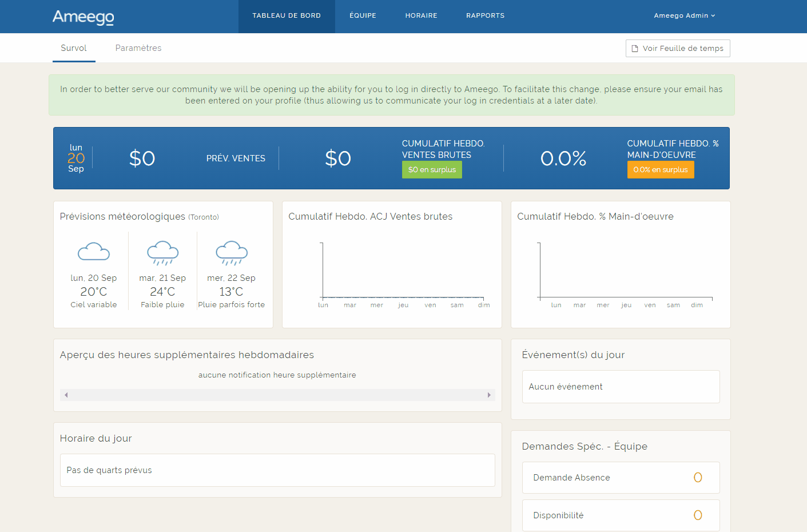Open the Tableau de bord menu
Image resolution: width=807 pixels, height=532 pixels.
(287, 16)
